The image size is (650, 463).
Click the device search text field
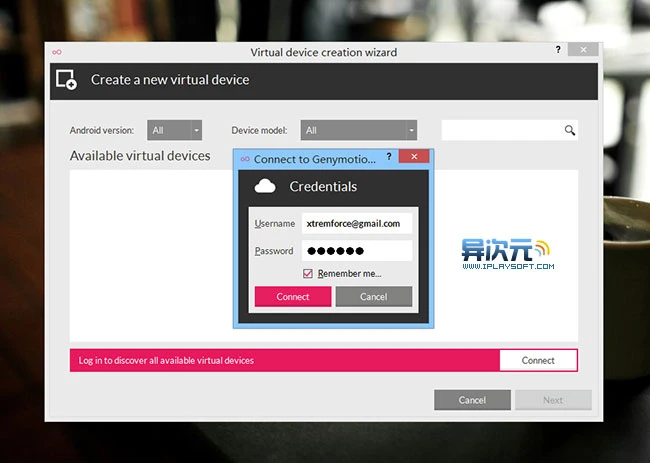(500, 130)
